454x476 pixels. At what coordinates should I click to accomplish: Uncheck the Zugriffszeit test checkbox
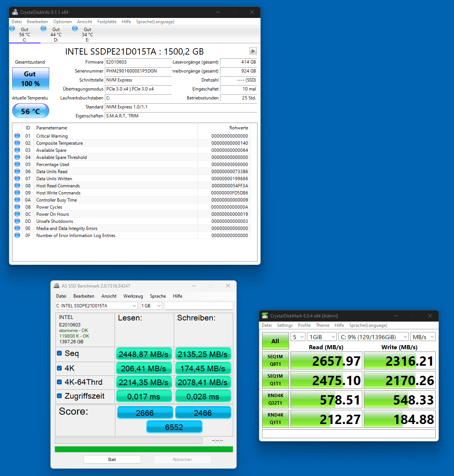click(59, 396)
